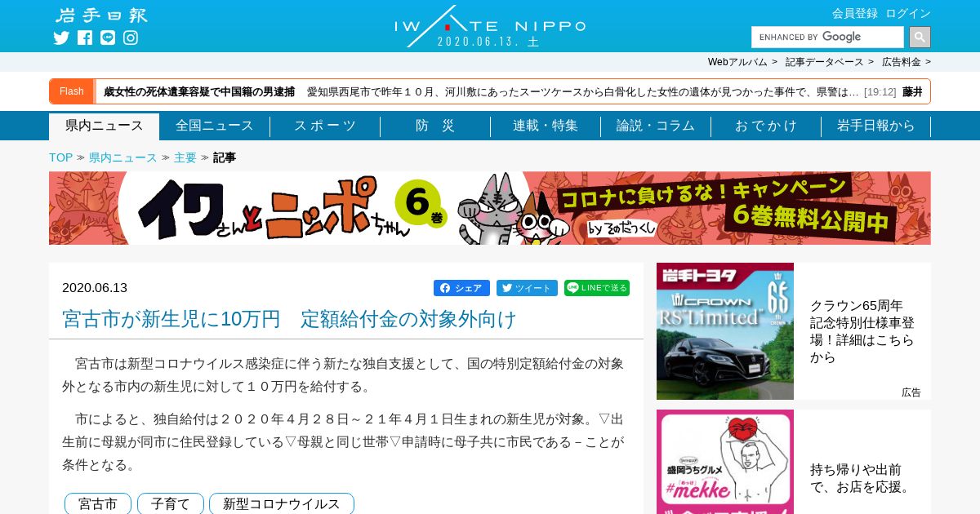Viewport: 980px width, 514px height.
Task: Select the 岩手日報から navigation tab
Action: pos(876,126)
